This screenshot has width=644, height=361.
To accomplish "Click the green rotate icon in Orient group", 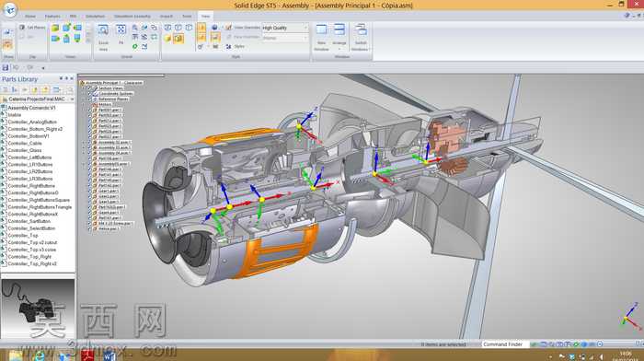I will click(134, 47).
